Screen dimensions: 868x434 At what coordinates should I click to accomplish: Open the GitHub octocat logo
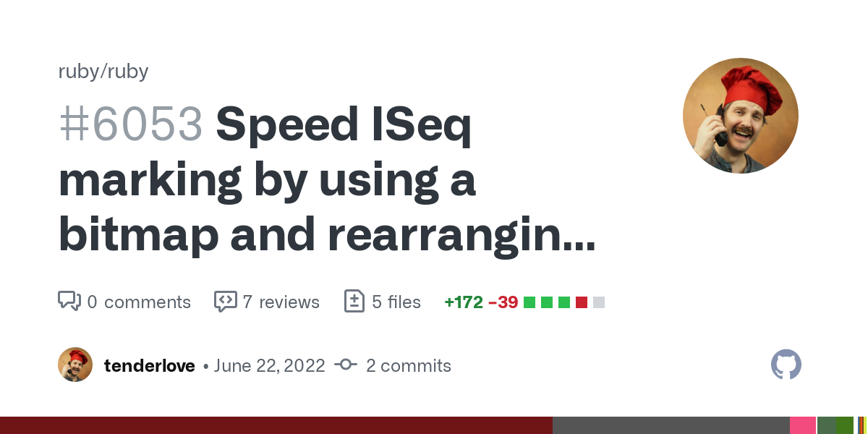point(786,365)
